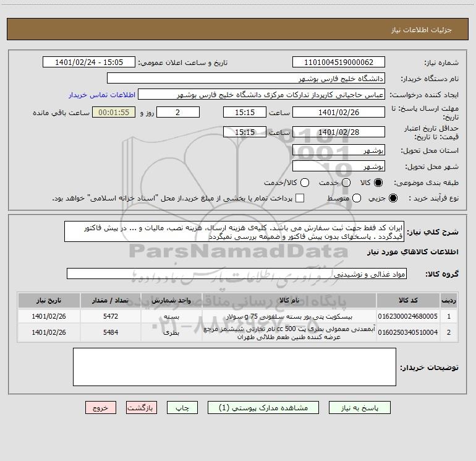
Task: Click the تاریخ نیاز column header
Action: coord(49,300)
